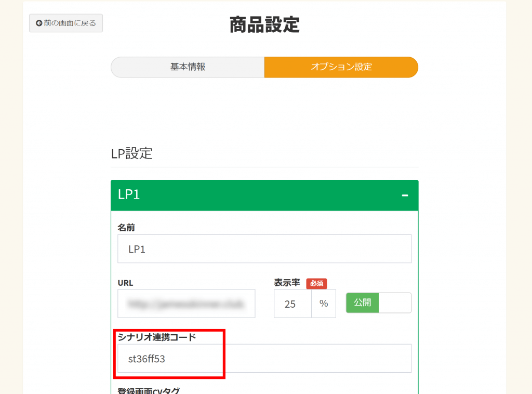Click the LP設定 section heading
The image size is (532, 394).
tap(131, 154)
